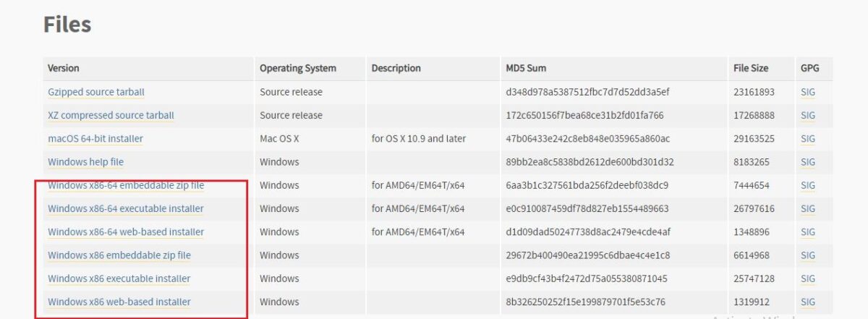
Task: Click Windows x86-64 web-based installer link
Action: tap(126, 231)
